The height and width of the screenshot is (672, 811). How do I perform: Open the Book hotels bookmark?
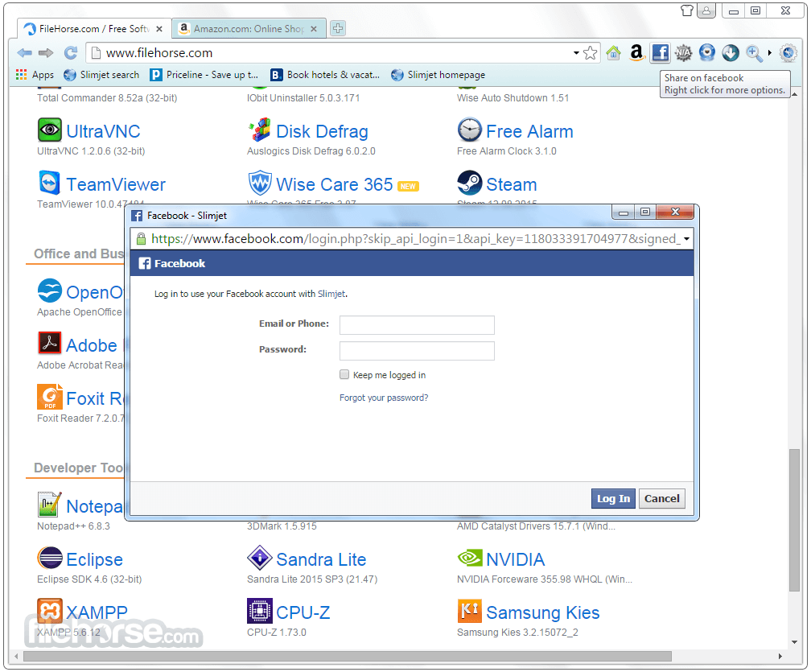tap(325, 75)
